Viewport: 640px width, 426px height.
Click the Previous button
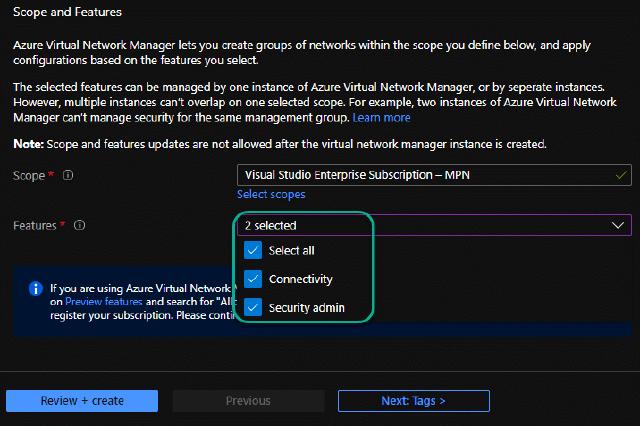click(x=248, y=401)
